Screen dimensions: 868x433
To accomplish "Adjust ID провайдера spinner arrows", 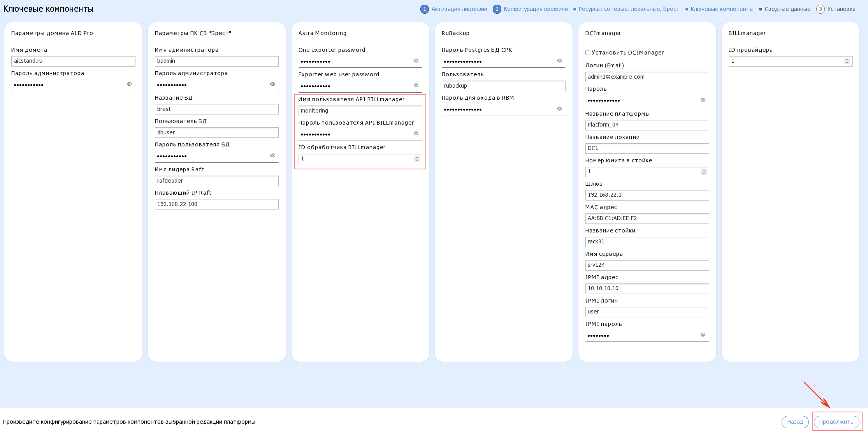I will pos(847,61).
